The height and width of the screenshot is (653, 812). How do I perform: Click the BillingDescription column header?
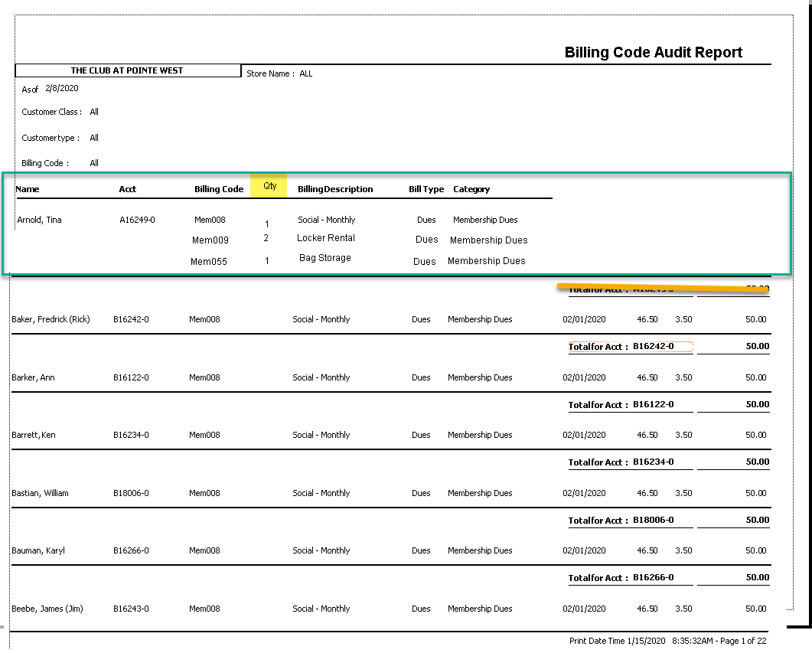tap(335, 189)
